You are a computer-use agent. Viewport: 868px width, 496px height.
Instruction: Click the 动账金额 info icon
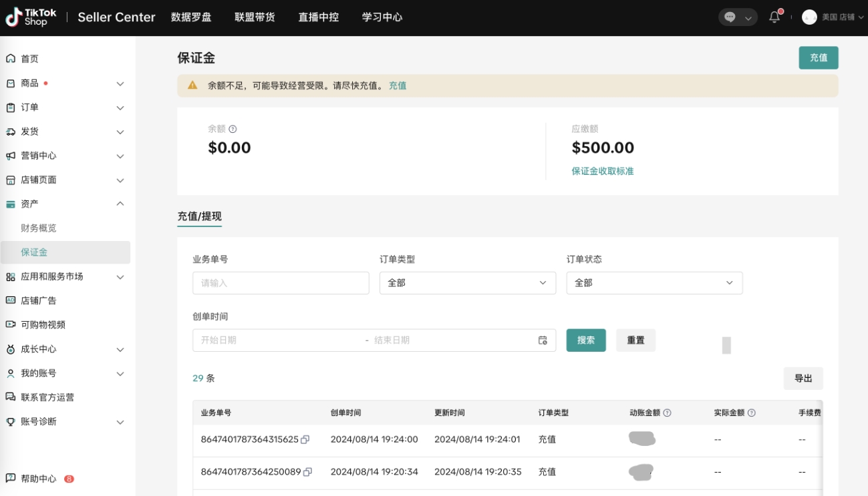point(667,413)
